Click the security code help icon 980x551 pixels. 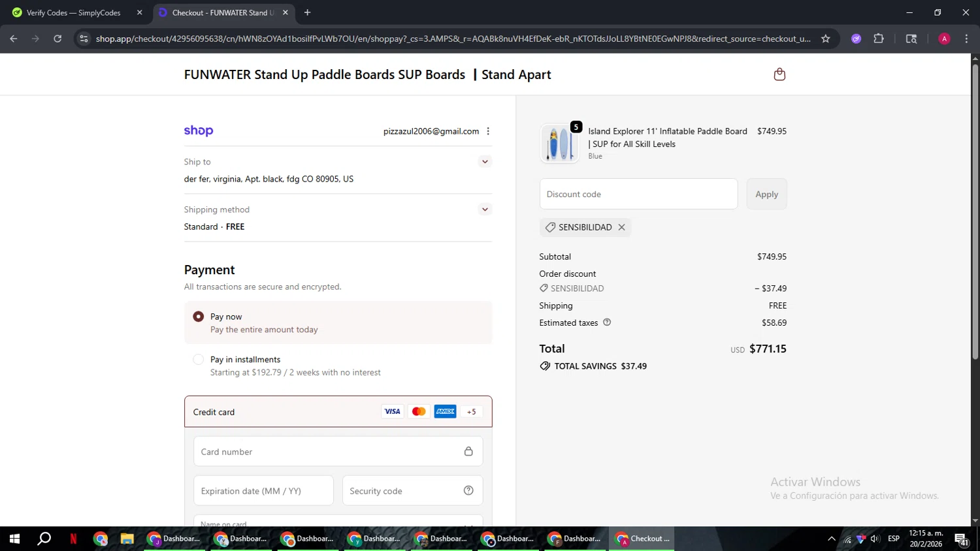(468, 491)
